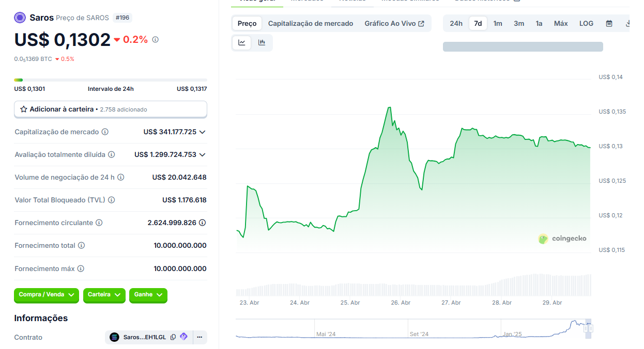
Task: Click the 26. Abr date axis label
Action: click(401, 303)
